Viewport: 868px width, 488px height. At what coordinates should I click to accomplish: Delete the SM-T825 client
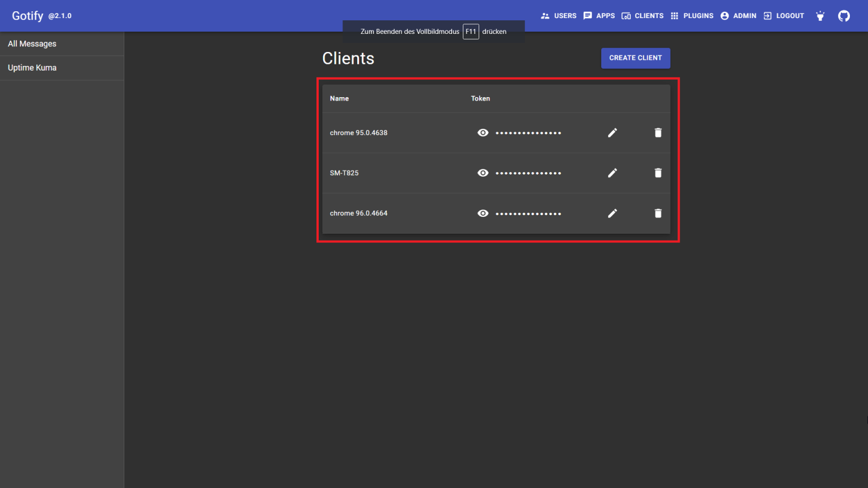658,173
